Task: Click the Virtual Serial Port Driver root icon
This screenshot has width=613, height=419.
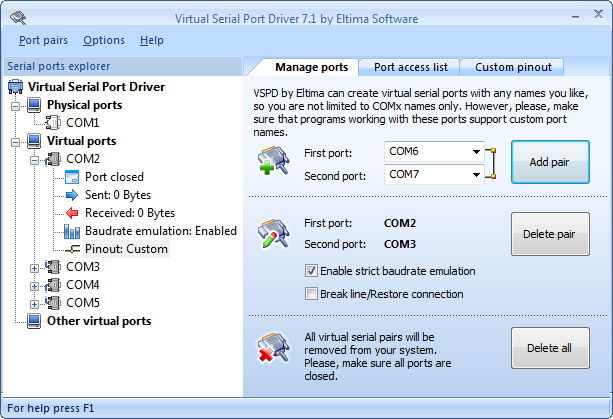Action: [x=15, y=87]
